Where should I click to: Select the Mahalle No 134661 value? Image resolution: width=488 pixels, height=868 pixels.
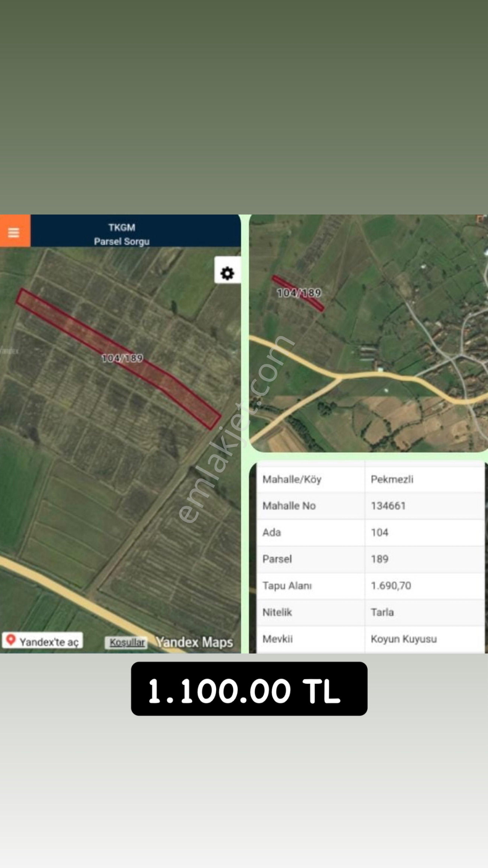[x=388, y=506]
